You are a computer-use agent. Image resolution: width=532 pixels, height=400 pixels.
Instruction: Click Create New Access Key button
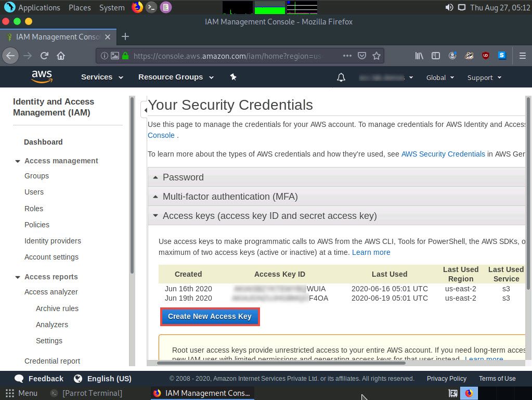pyautogui.click(x=210, y=316)
